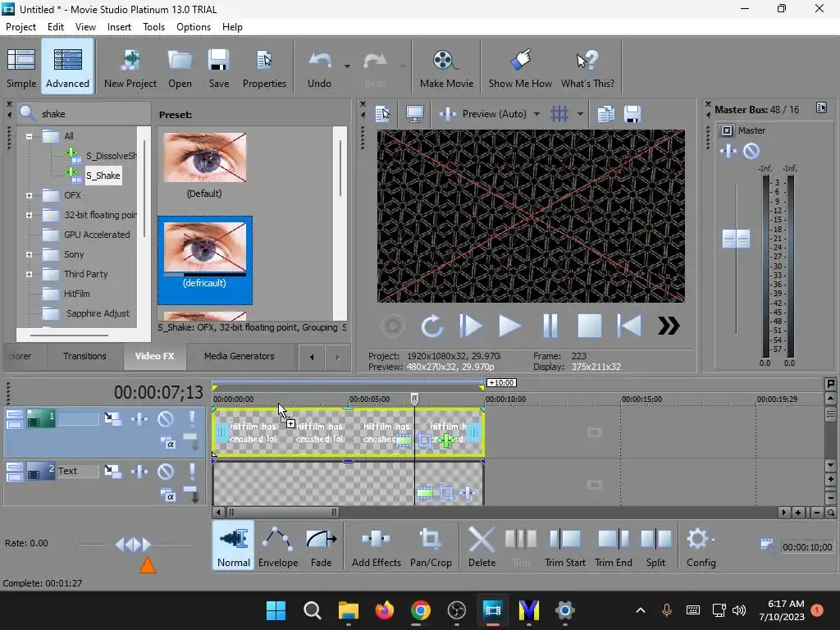Toggle loop playback in preview

[x=431, y=326]
